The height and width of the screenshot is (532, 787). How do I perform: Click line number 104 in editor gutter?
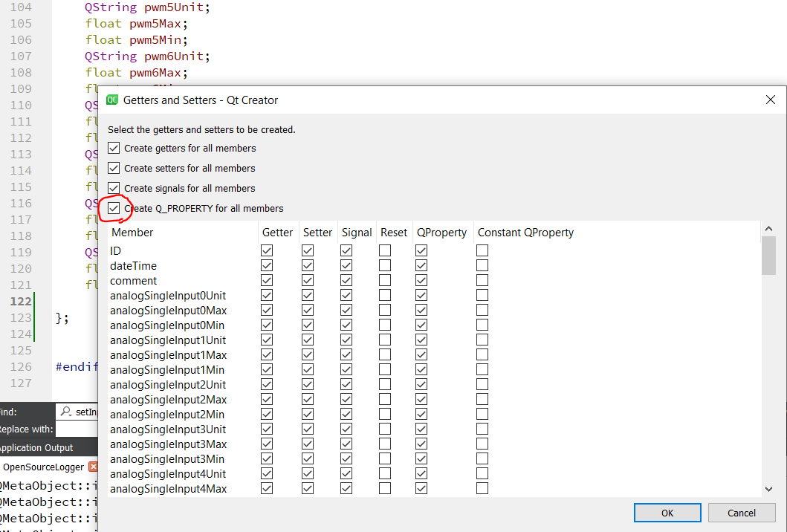(x=21, y=7)
